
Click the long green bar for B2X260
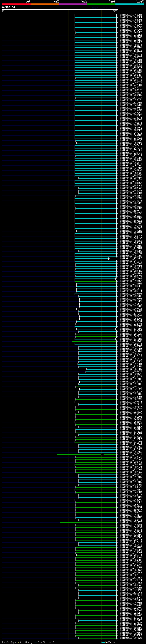coord(94,342)
